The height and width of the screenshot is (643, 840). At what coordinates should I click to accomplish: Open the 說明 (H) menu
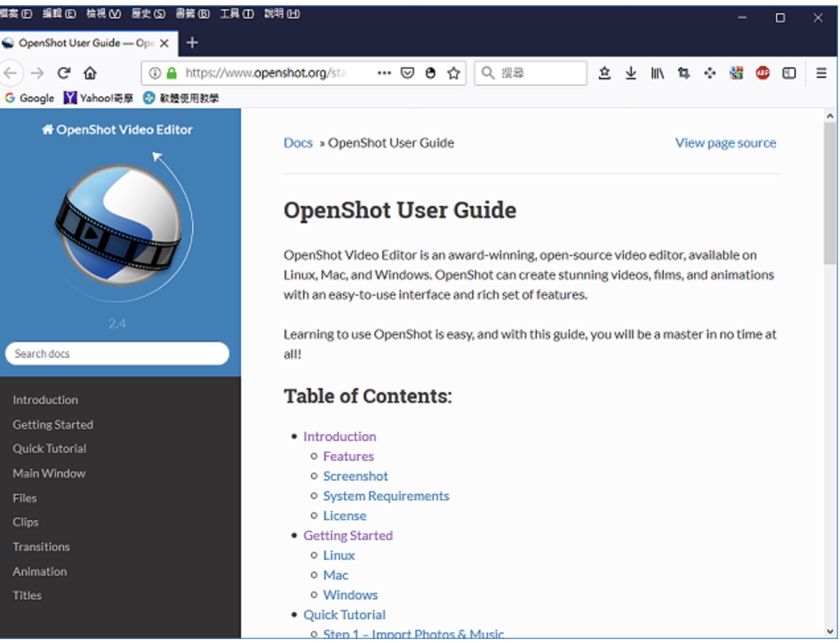click(282, 13)
